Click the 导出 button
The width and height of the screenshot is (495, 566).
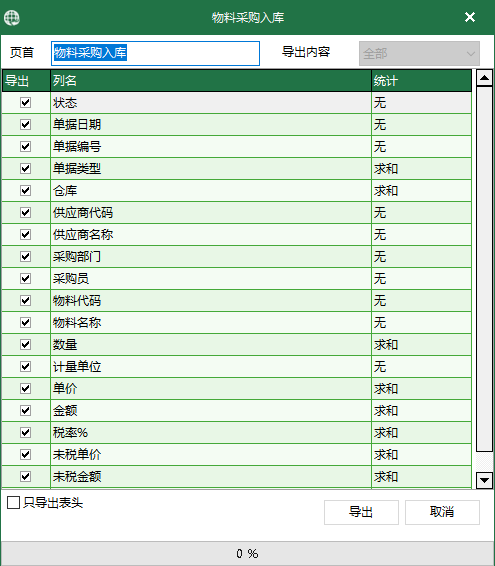tap(361, 512)
